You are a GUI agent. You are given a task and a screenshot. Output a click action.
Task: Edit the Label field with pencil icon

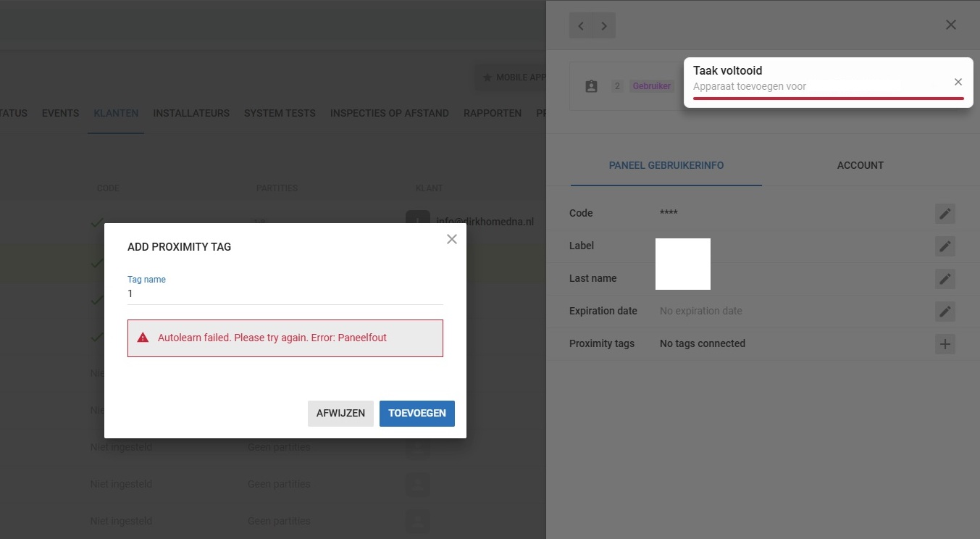[945, 246]
